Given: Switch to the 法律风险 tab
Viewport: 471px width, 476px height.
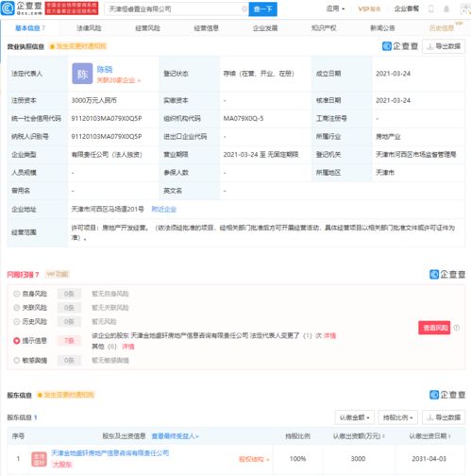Looking at the screenshot, I should 89,28.
